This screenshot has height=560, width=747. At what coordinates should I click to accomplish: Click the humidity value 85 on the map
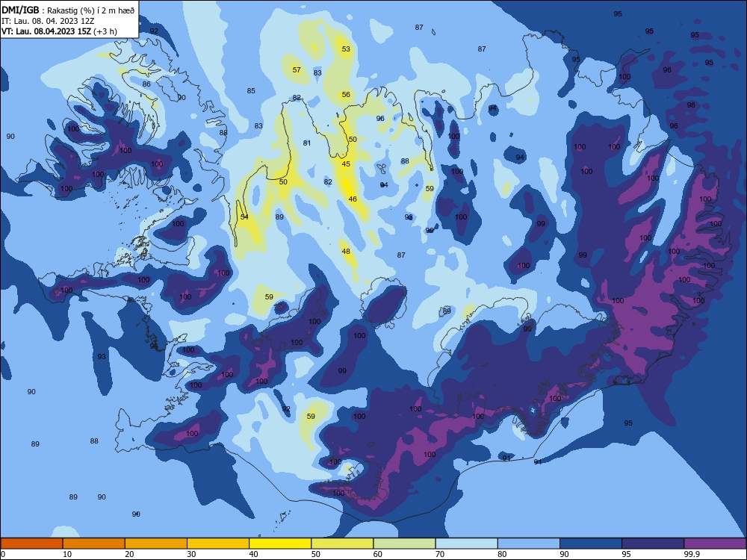click(x=251, y=90)
